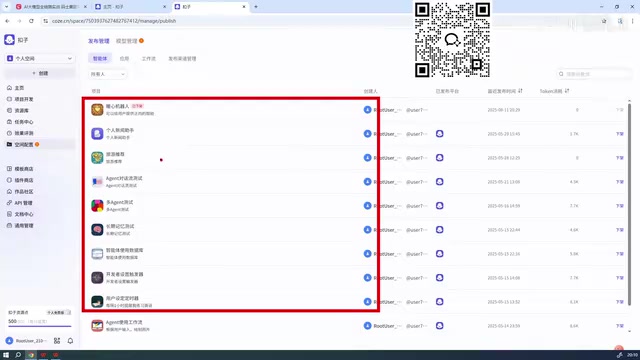Click the search magnifier icon in list

pos(561,74)
